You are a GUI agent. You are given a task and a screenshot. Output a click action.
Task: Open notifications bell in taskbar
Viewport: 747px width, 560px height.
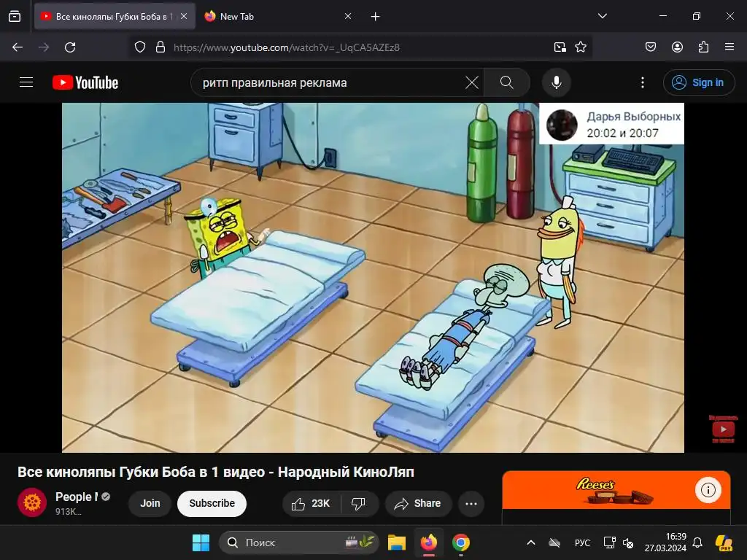point(697,542)
